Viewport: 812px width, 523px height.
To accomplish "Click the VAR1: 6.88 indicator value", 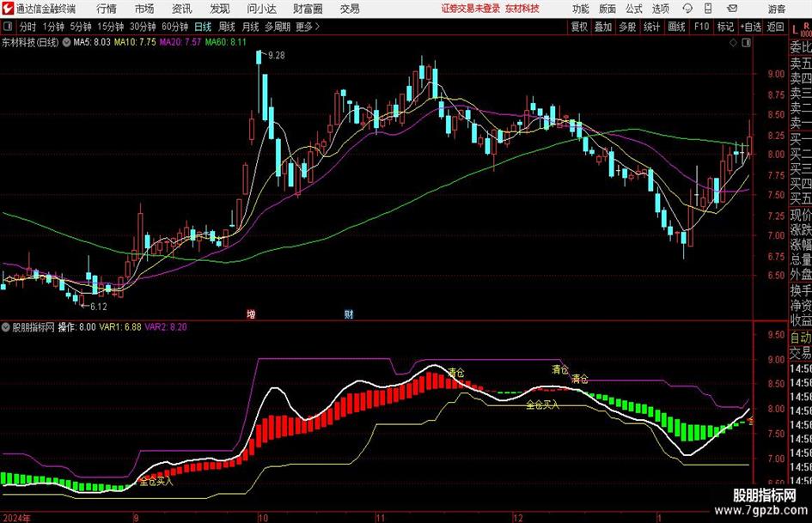I will 120,327.
